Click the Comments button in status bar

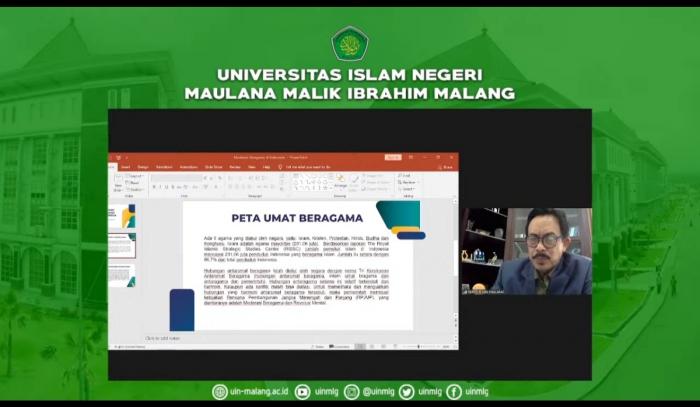(340, 346)
